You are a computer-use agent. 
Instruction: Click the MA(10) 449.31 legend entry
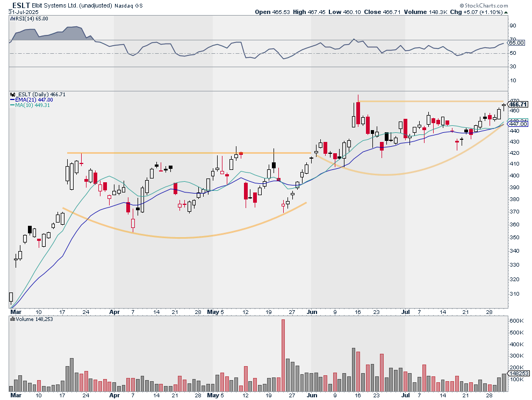pyautogui.click(x=33, y=105)
